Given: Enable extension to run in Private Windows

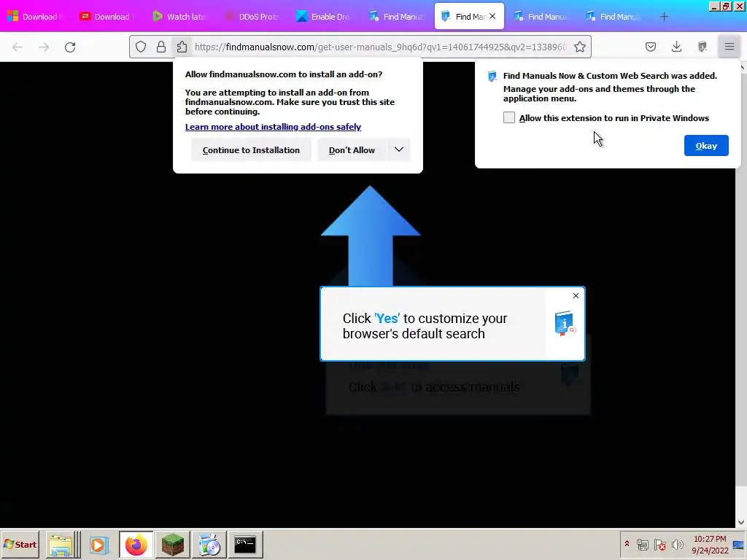Looking at the screenshot, I should tap(508, 117).
